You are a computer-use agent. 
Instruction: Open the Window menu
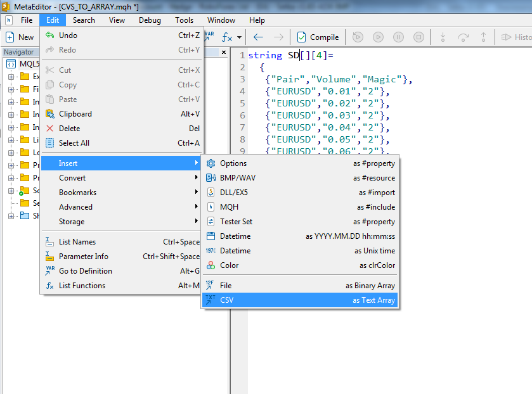click(221, 20)
